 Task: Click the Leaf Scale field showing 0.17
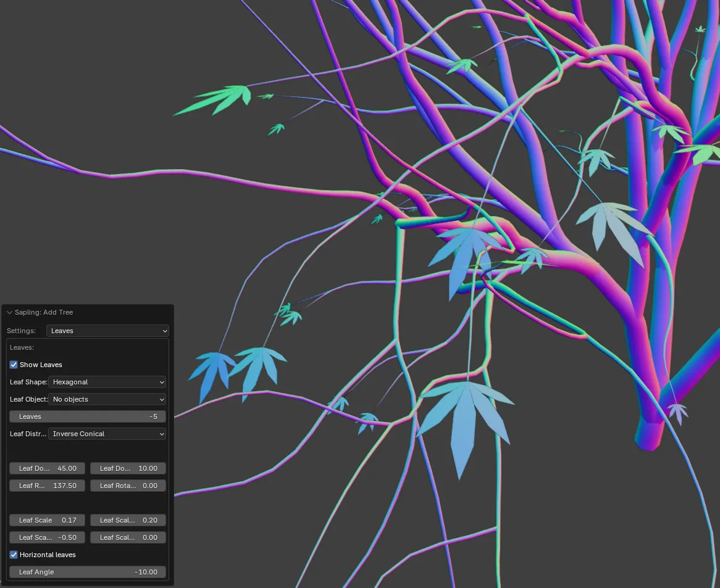coord(48,520)
